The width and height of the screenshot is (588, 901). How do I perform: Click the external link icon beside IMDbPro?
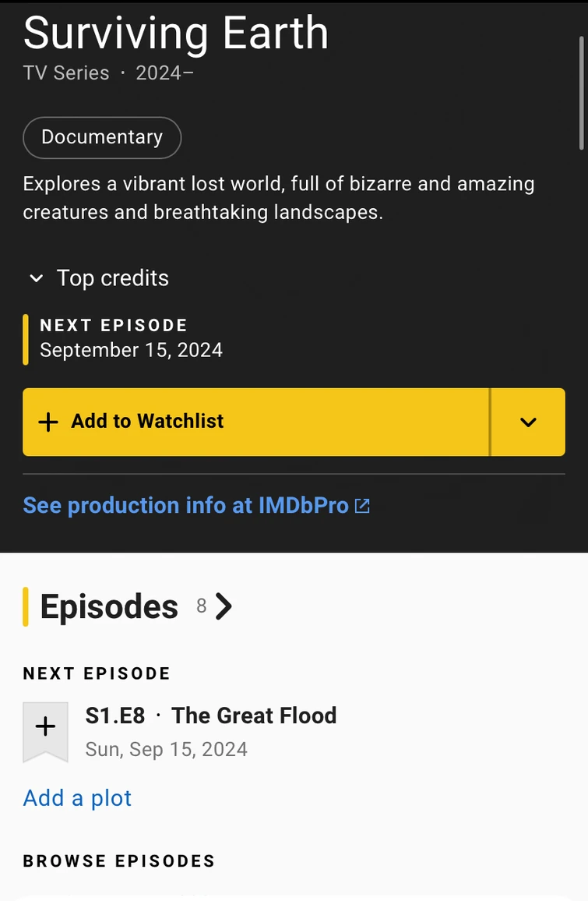click(x=362, y=506)
